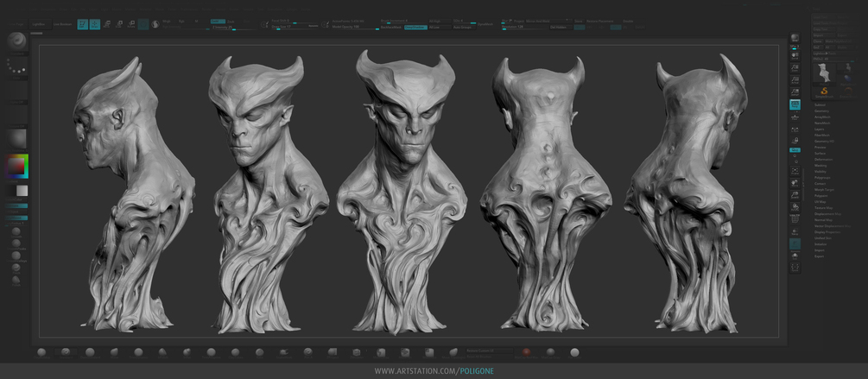Expand the Geometry subpalette

coord(821,111)
